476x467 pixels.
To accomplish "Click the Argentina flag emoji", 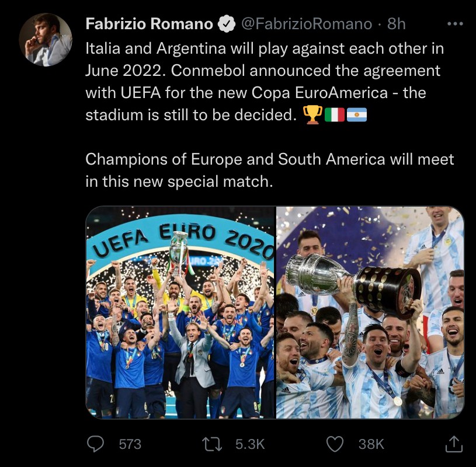I will coord(356,115).
